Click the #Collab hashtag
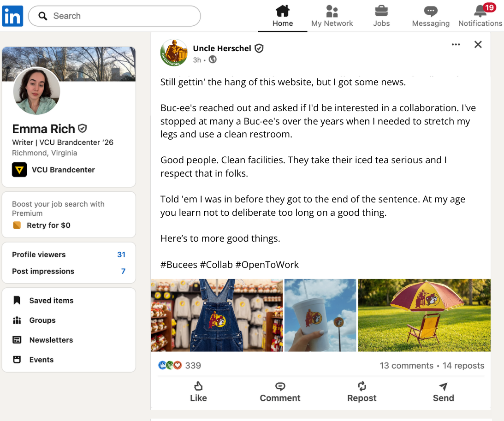This screenshot has width=504, height=421. pos(216,265)
